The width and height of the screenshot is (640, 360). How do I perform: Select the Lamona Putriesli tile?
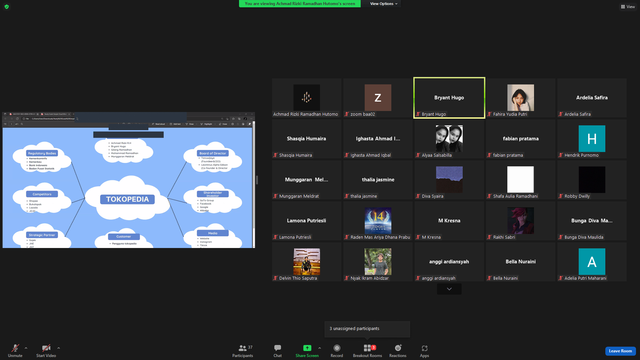(307, 221)
